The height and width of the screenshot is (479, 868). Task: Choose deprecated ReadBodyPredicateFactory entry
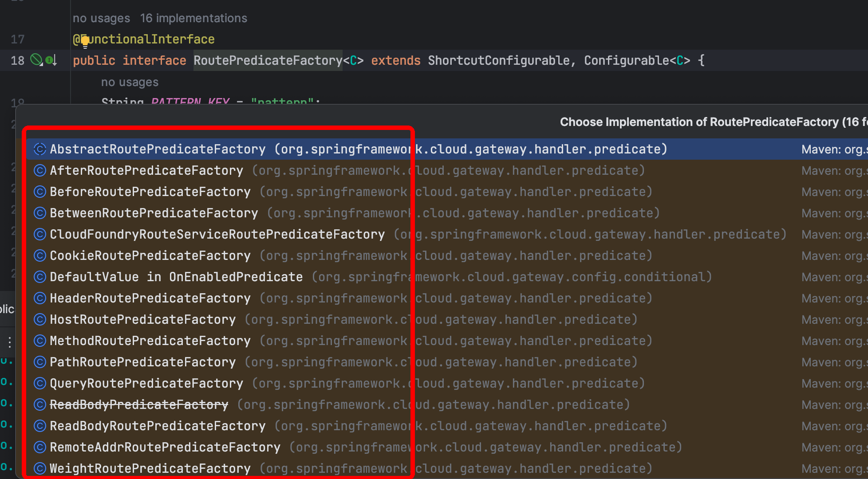[x=447, y=404]
